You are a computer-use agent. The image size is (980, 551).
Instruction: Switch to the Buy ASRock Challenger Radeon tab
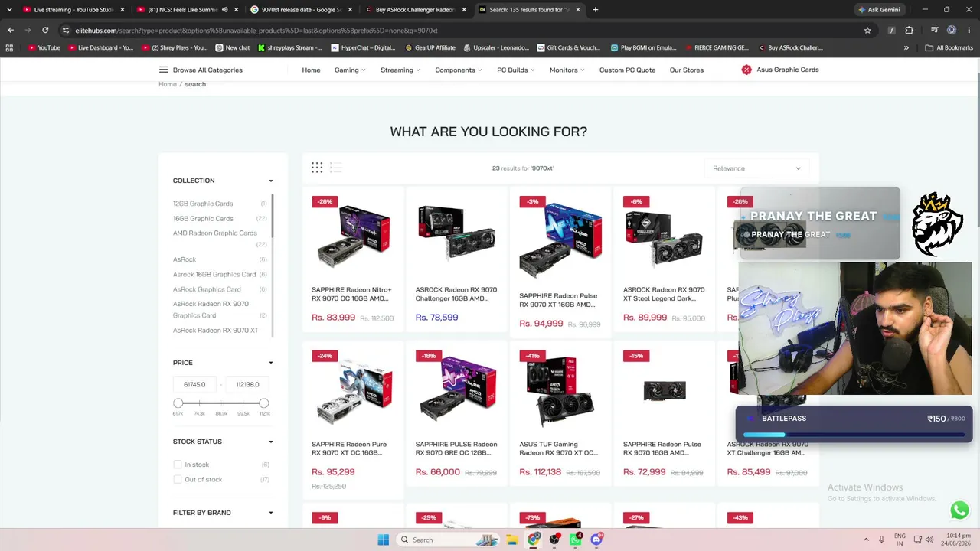coord(416,10)
